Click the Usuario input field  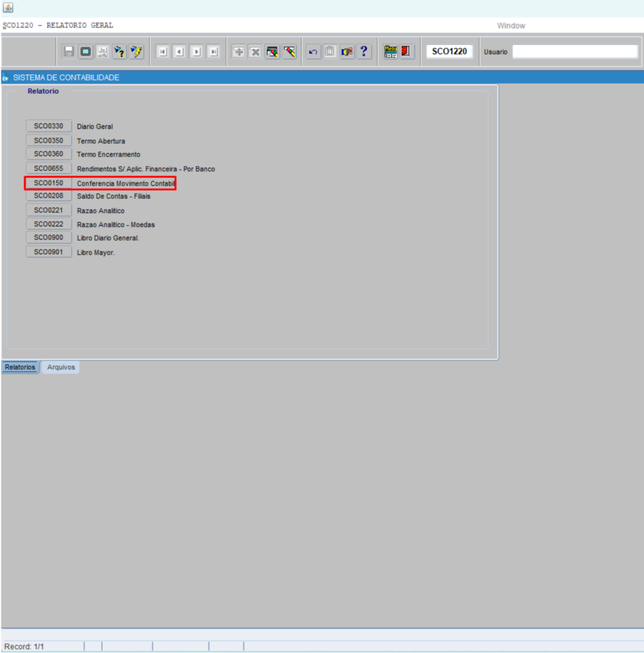[574, 52]
